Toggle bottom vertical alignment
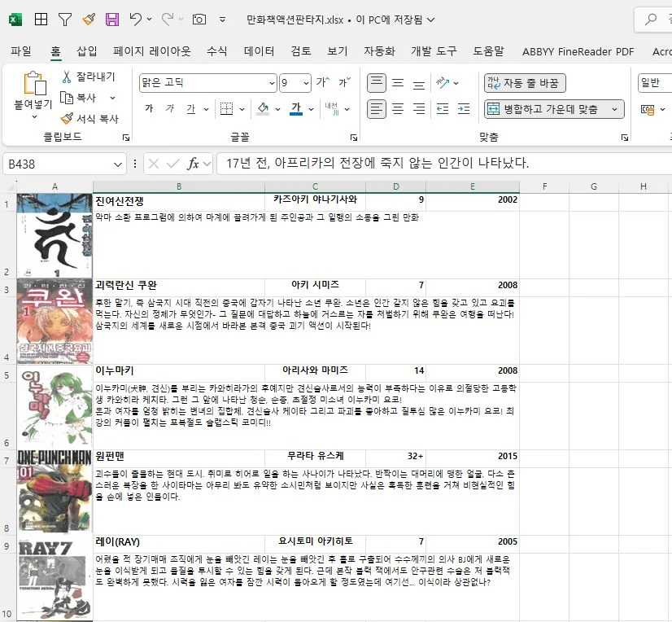Viewport: 672px width, 622px height. [419, 84]
